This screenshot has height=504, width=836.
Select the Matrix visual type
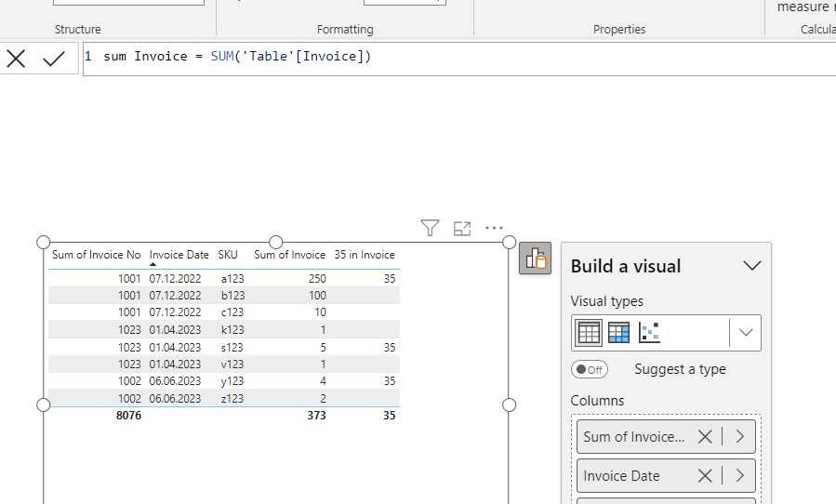click(619, 333)
